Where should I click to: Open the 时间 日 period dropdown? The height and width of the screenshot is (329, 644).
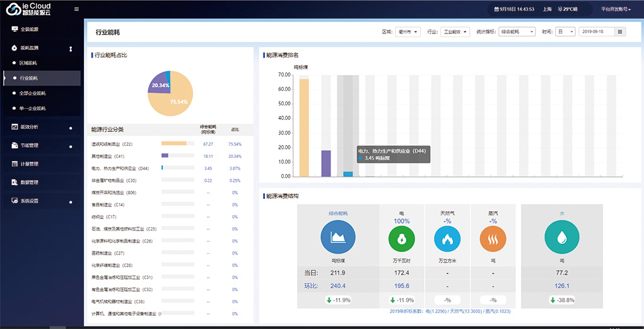pyautogui.click(x=565, y=32)
